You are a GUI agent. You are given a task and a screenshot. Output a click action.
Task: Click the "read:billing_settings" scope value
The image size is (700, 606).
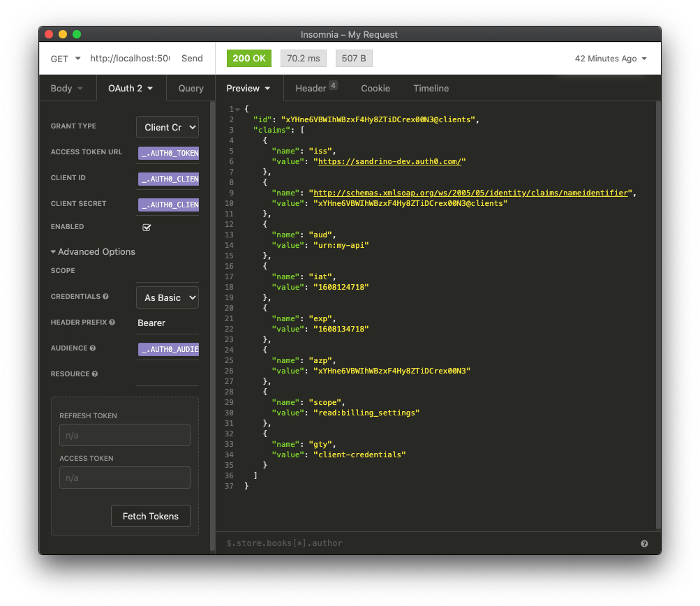[366, 413]
